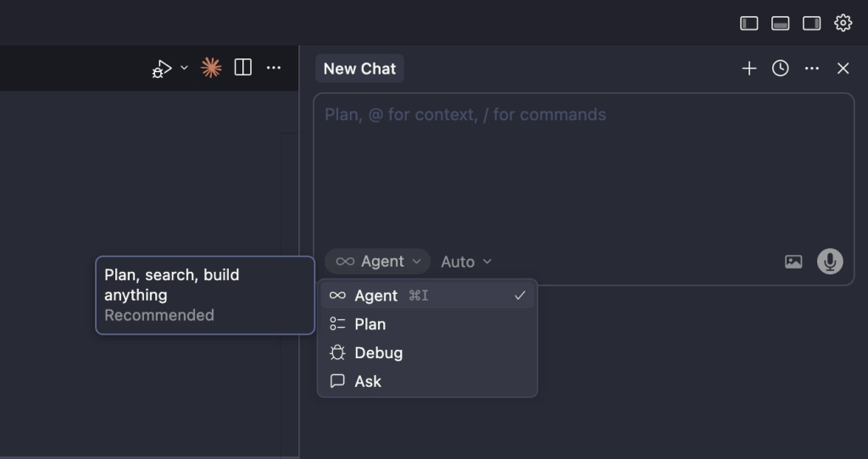Close the chat panel

point(843,69)
